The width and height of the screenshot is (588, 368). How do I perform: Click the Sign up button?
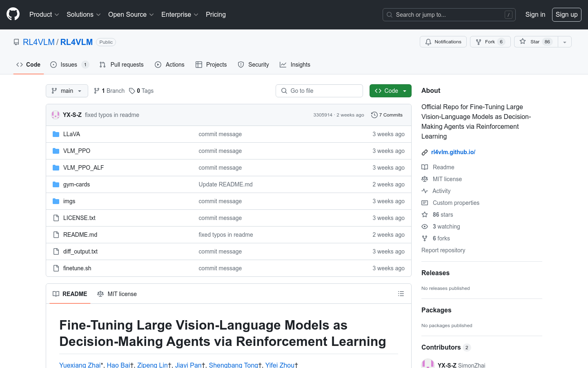[567, 14]
